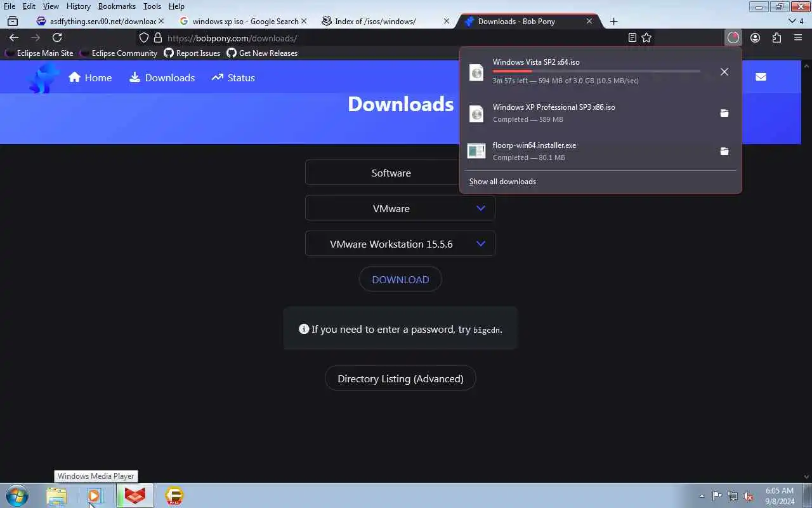812x508 pixels.
Task: Open the Bookmarks menu
Action: pyautogui.click(x=117, y=6)
